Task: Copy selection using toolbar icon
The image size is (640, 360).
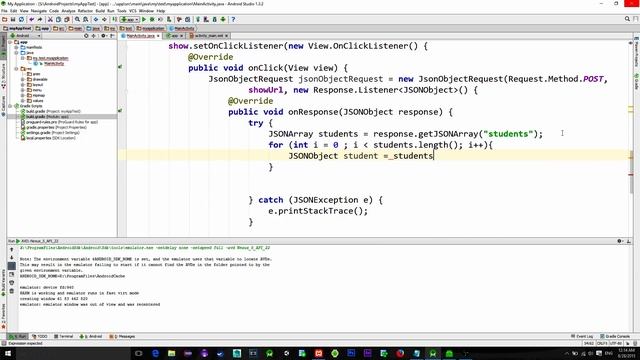Action: [x=58, y=19]
